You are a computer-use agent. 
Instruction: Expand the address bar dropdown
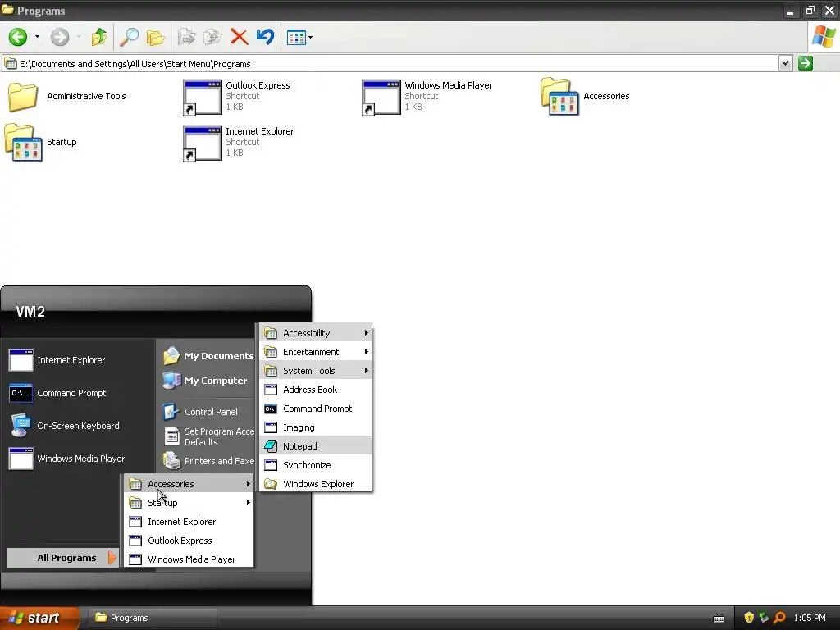pos(785,63)
